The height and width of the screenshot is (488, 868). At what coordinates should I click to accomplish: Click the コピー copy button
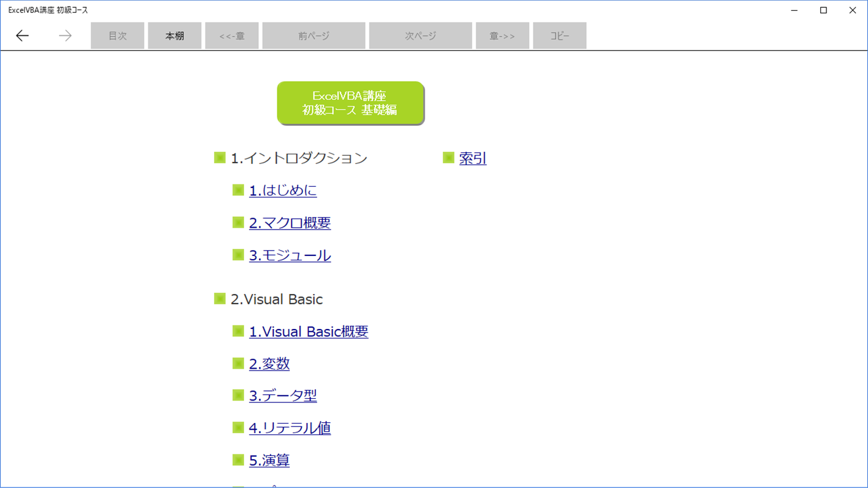(560, 36)
